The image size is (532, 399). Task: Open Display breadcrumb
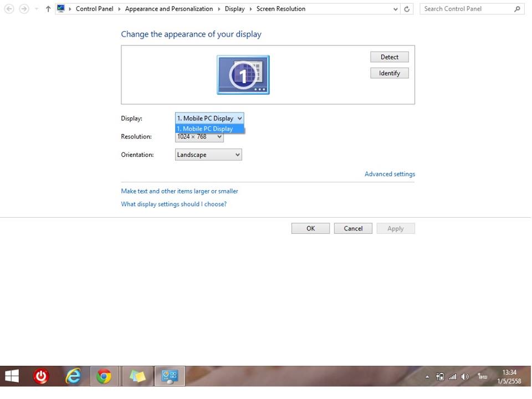pyautogui.click(x=234, y=9)
